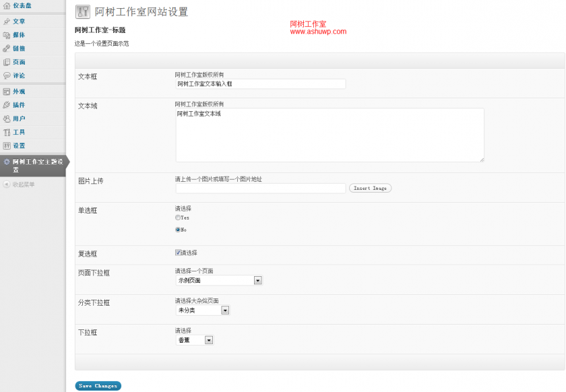The image size is (566, 392).
Task: Click the settings page header icon
Action: pyautogui.click(x=83, y=11)
